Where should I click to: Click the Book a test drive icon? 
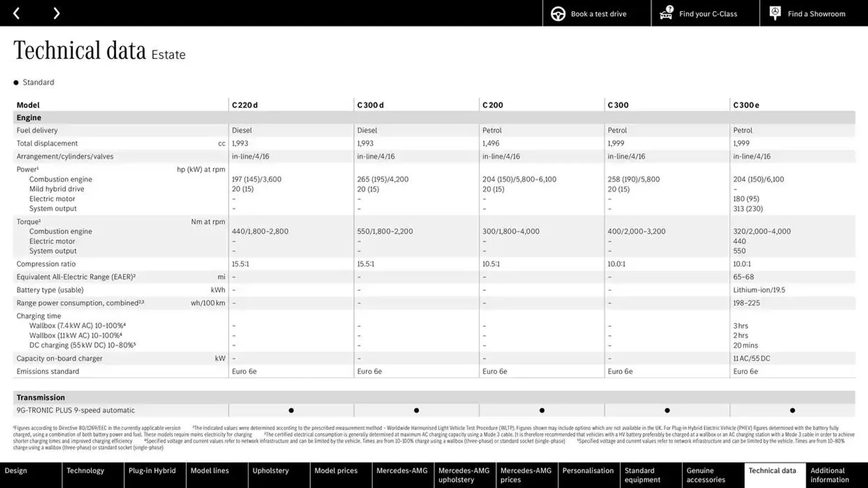[x=557, y=13]
